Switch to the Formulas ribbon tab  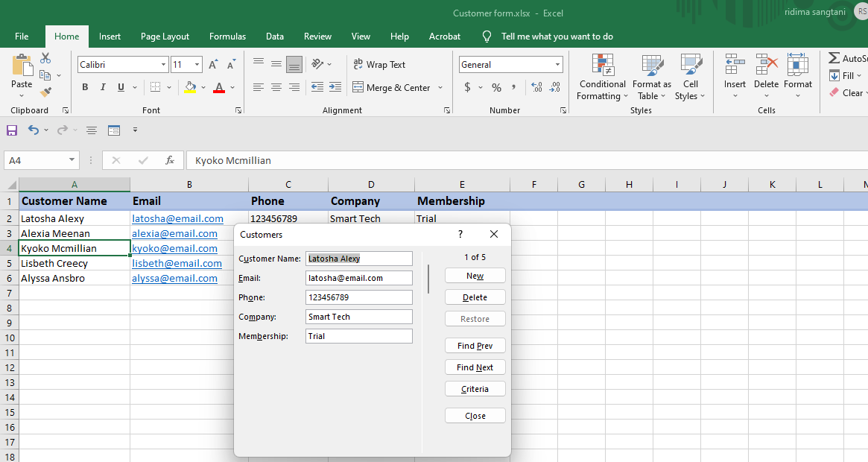click(x=227, y=37)
